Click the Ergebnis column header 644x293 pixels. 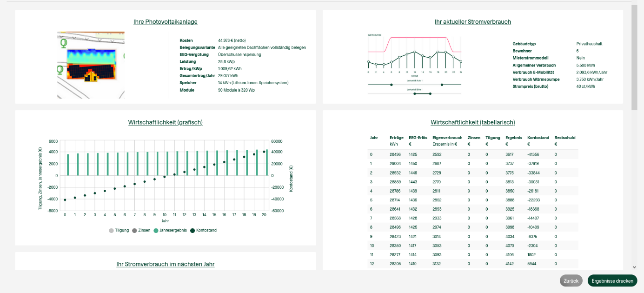click(514, 138)
